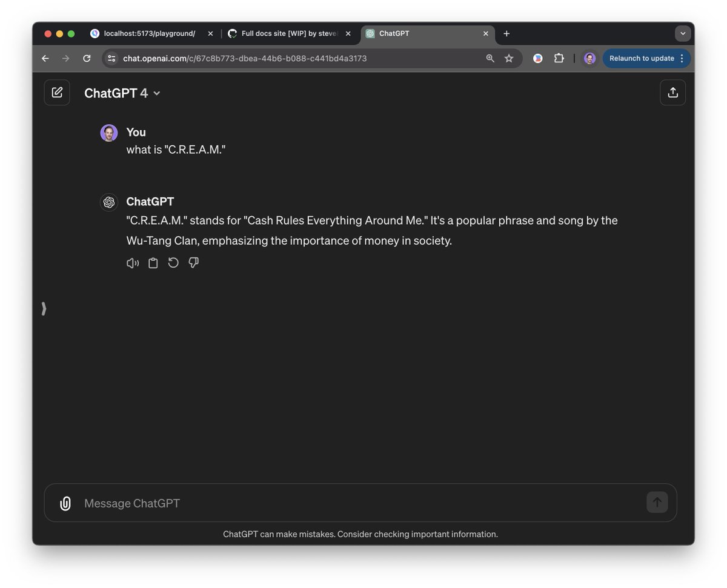Click the ChatGPT can make mistakes disclaimer
This screenshot has width=727, height=588.
[360, 534]
